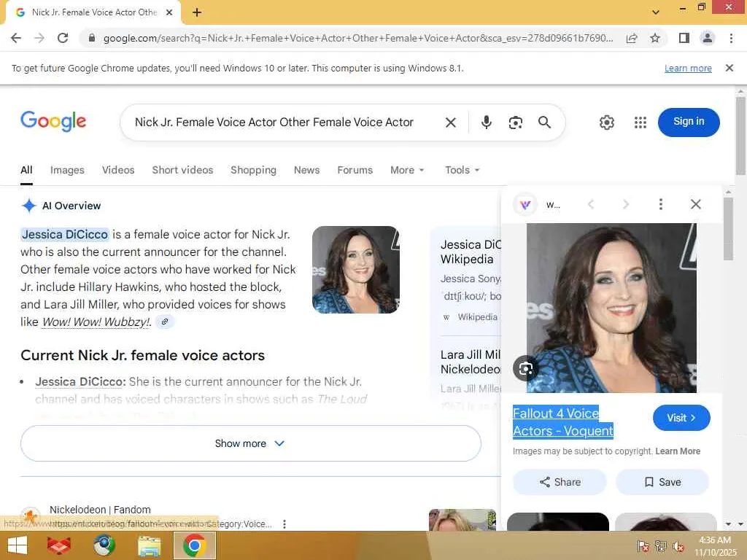
Task: Open a new browser tab
Action: click(x=197, y=12)
